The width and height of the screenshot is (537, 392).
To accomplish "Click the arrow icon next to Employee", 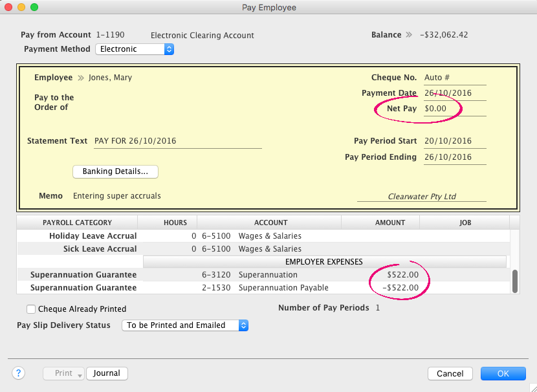I will [x=81, y=78].
